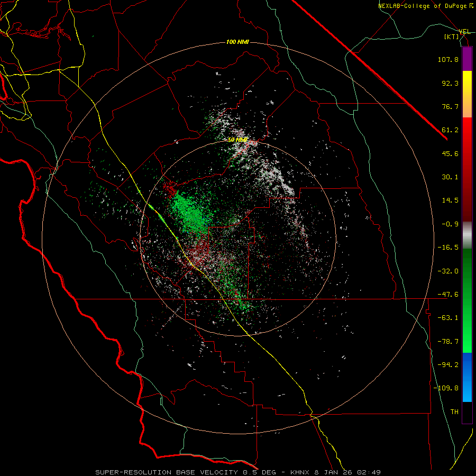Click the 50 NMI range ring label
476x476 pixels.
(237, 140)
